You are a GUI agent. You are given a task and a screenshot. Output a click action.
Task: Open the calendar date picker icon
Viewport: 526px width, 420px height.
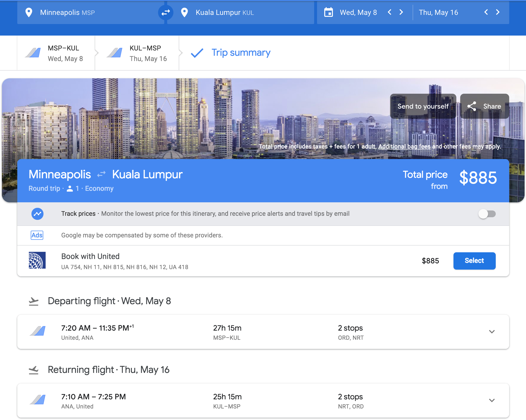tap(328, 12)
